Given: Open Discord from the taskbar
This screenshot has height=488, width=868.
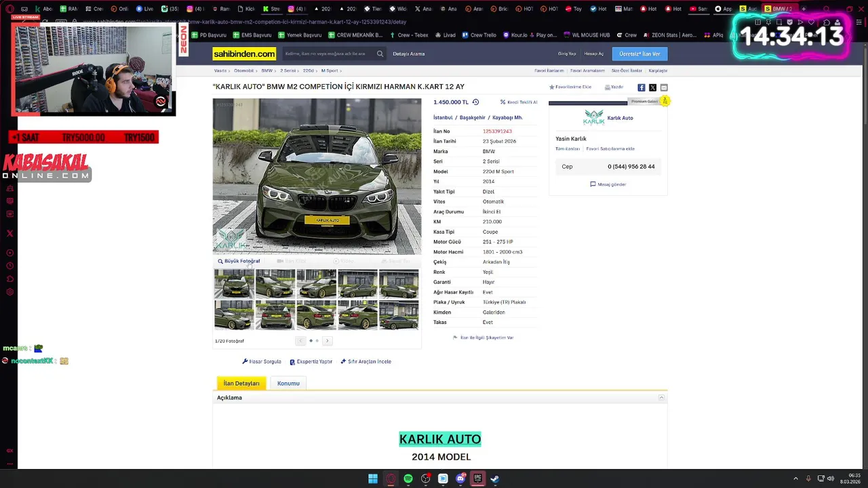Looking at the screenshot, I should click(x=460, y=479).
